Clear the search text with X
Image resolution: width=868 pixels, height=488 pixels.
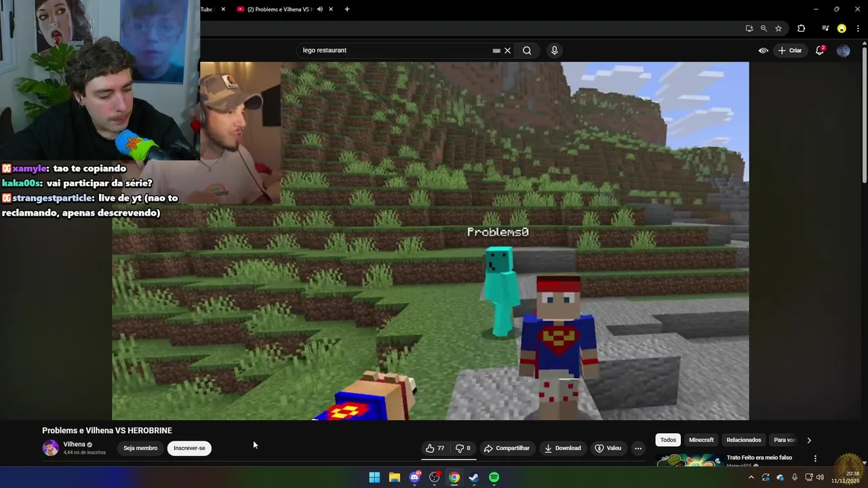[507, 50]
